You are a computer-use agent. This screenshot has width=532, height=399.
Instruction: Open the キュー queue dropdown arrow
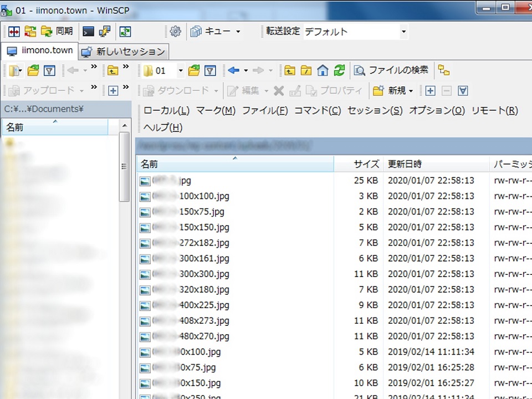(x=238, y=32)
